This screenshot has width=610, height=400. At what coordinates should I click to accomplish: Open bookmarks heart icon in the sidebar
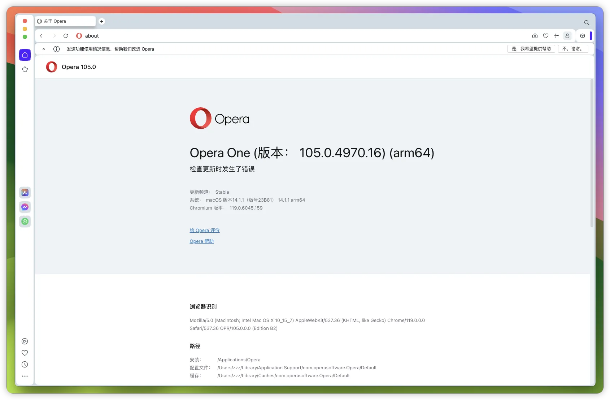(25, 353)
